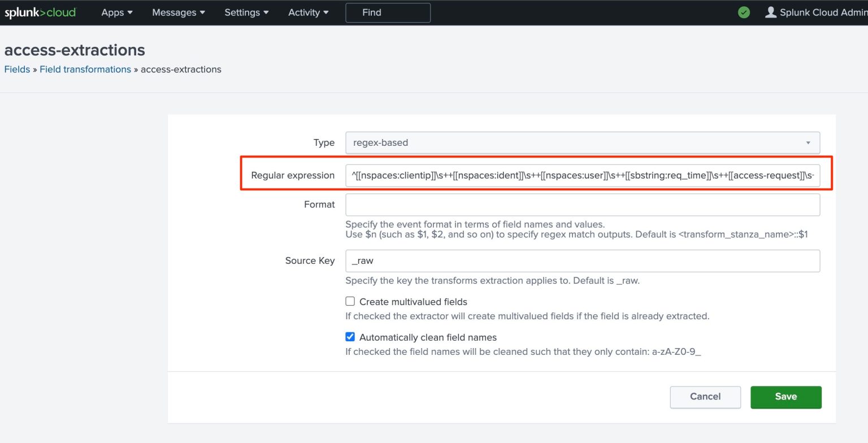Select the access-extractions breadcrumb entry
Image resolution: width=868 pixels, height=443 pixels.
pyautogui.click(x=181, y=69)
